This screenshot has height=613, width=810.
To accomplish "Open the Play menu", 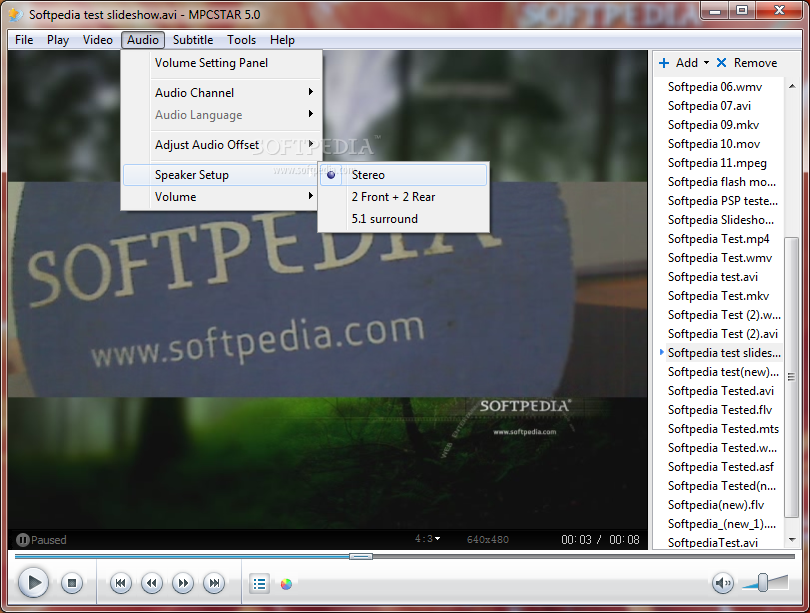I will (58, 40).
